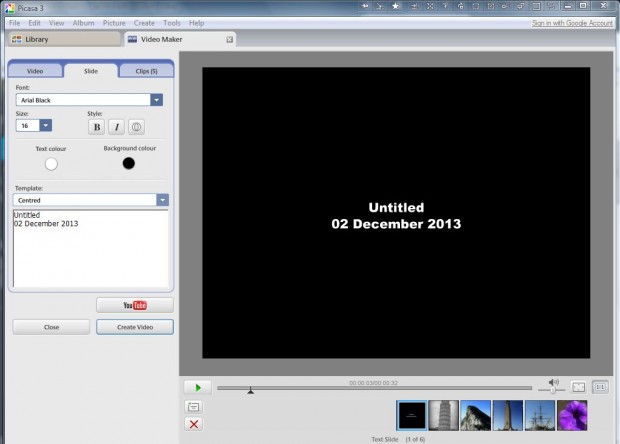This screenshot has width=620, height=444.
Task: Open the Picture menu
Action: pos(114,22)
